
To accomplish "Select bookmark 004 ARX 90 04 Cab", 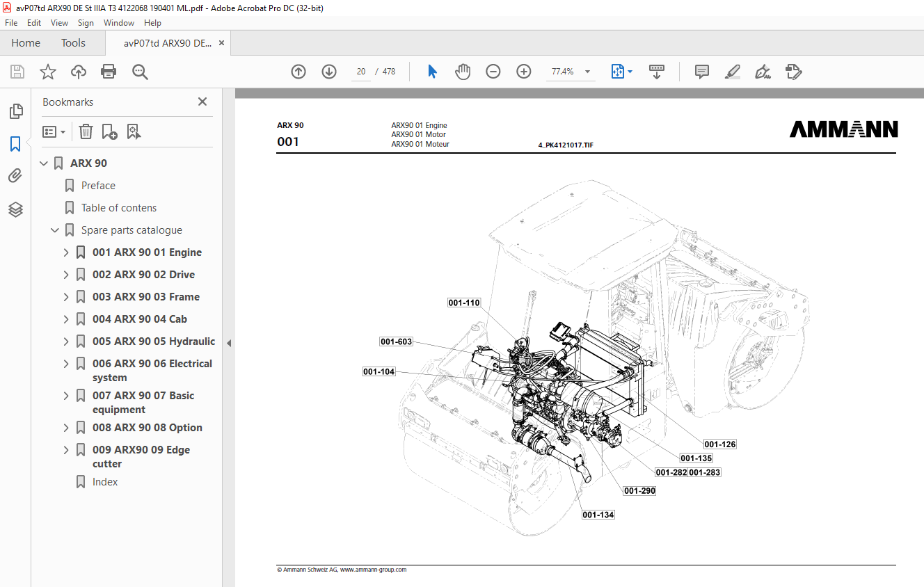I will click(140, 319).
